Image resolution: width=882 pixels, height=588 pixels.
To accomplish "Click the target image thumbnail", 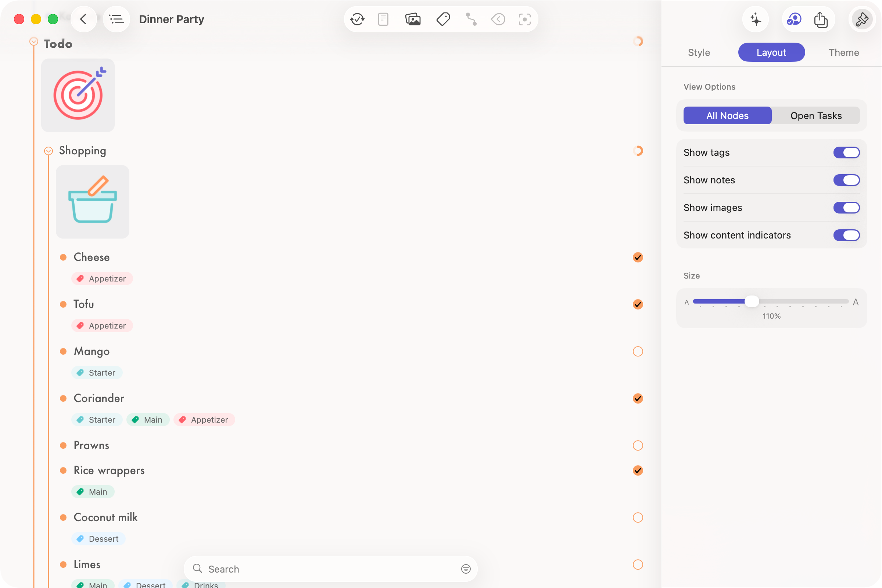I will [x=78, y=95].
